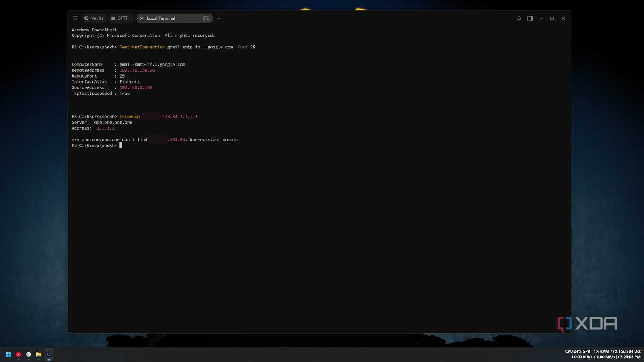This screenshot has height=362, width=644.
Task: Open YouTube Music from the taskbar
Action: (18, 354)
